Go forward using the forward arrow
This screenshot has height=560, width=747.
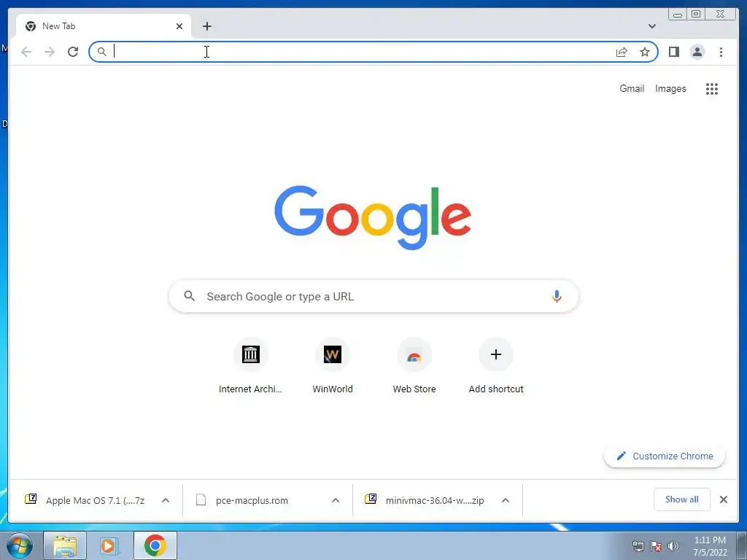(50, 52)
